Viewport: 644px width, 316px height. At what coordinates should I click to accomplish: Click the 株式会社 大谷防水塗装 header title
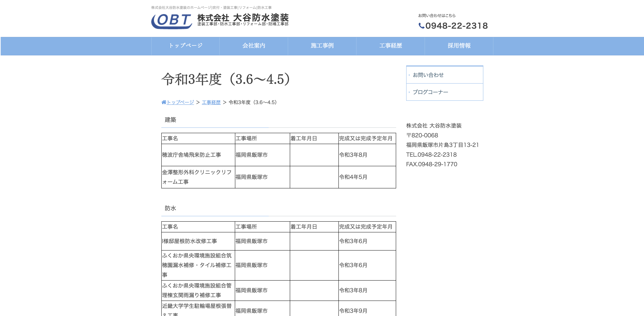(x=243, y=18)
